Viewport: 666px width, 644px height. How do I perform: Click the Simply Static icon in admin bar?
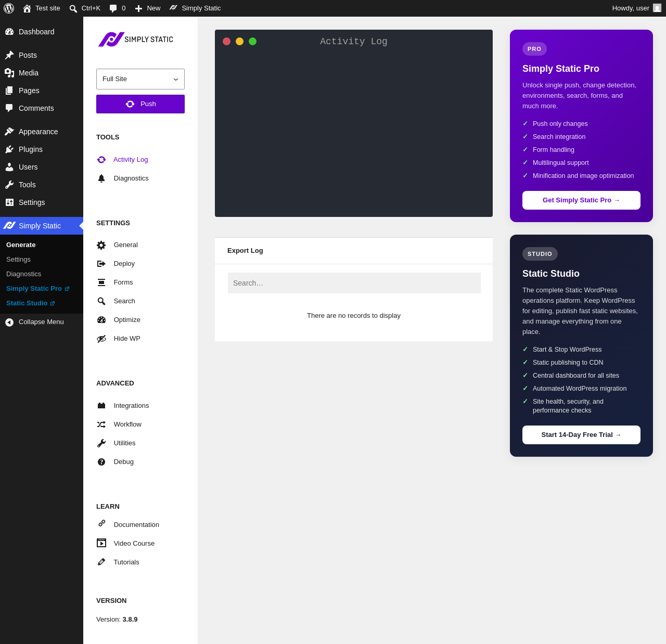[x=173, y=8]
